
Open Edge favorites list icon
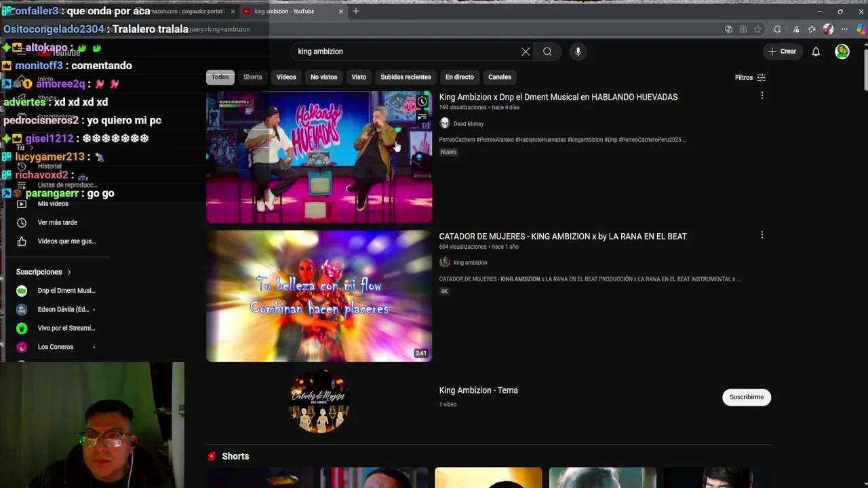pos(812,29)
